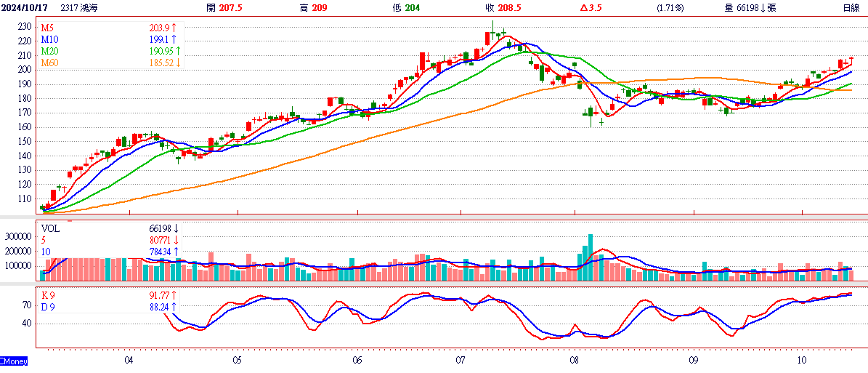Click the M60 moving average legend label

49,63
